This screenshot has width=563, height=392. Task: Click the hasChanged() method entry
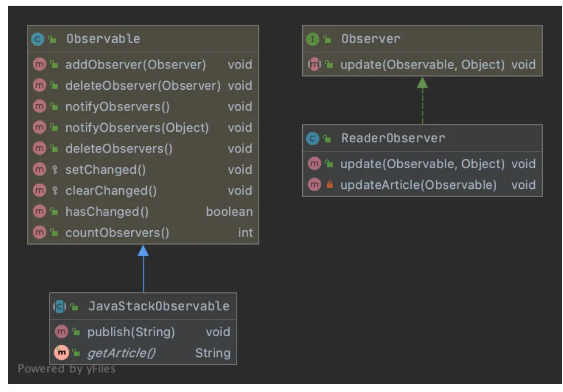point(107,212)
